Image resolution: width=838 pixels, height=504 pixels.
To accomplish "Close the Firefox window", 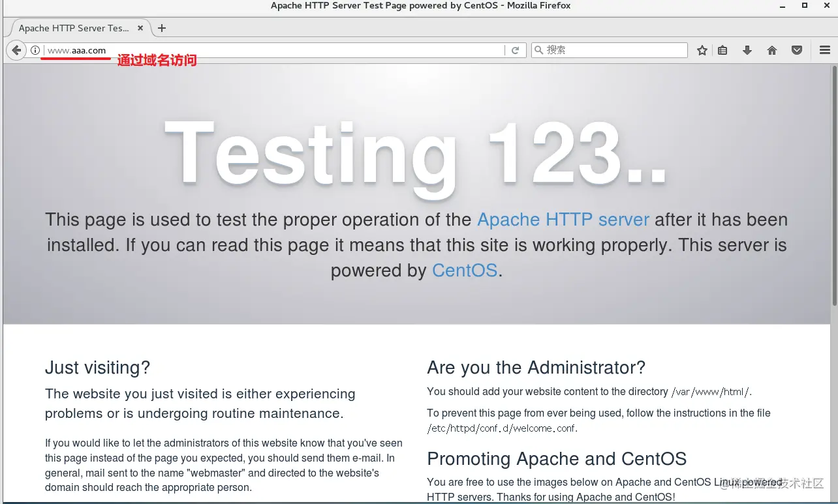I will coord(828,5).
